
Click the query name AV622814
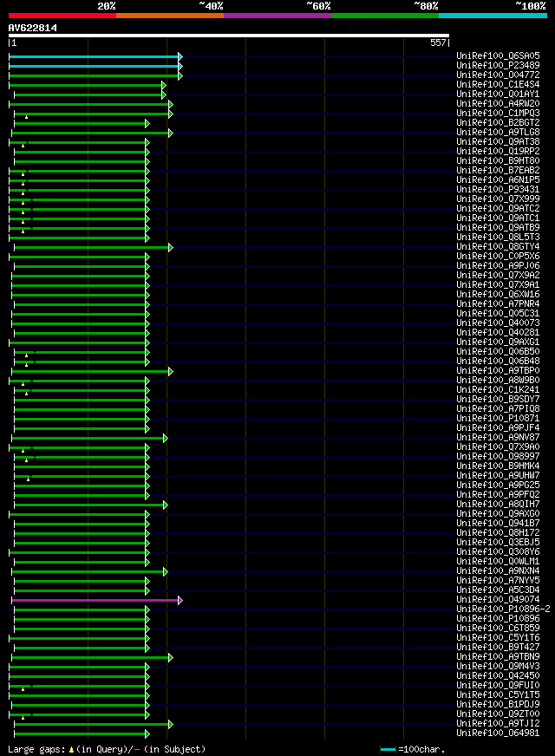[x=33, y=28]
